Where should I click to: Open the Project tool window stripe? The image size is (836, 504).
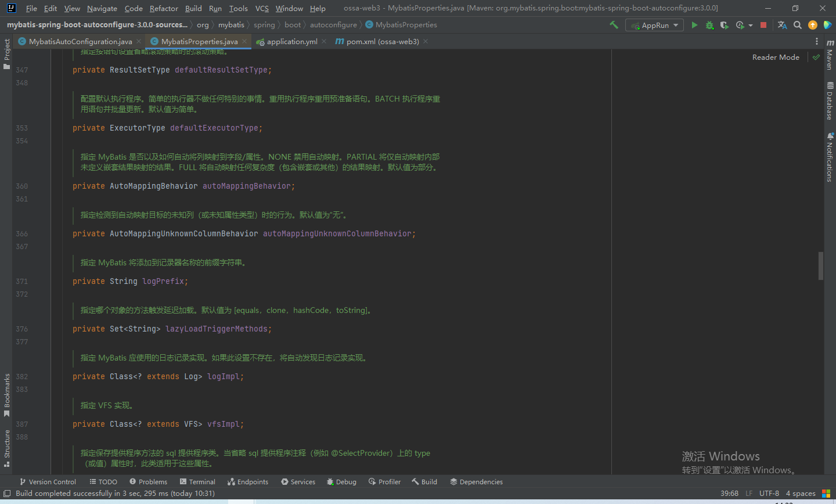click(7, 53)
